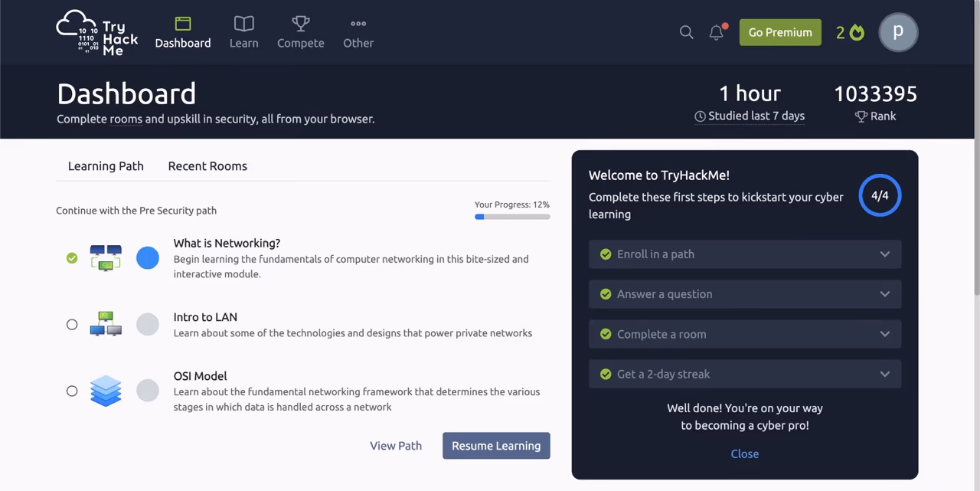The height and width of the screenshot is (491, 980).
Task: Open the What is Networking module icon
Action: [106, 258]
